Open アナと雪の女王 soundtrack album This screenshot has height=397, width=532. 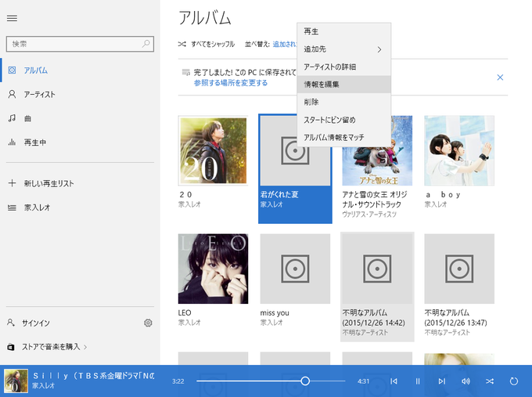[x=377, y=167]
